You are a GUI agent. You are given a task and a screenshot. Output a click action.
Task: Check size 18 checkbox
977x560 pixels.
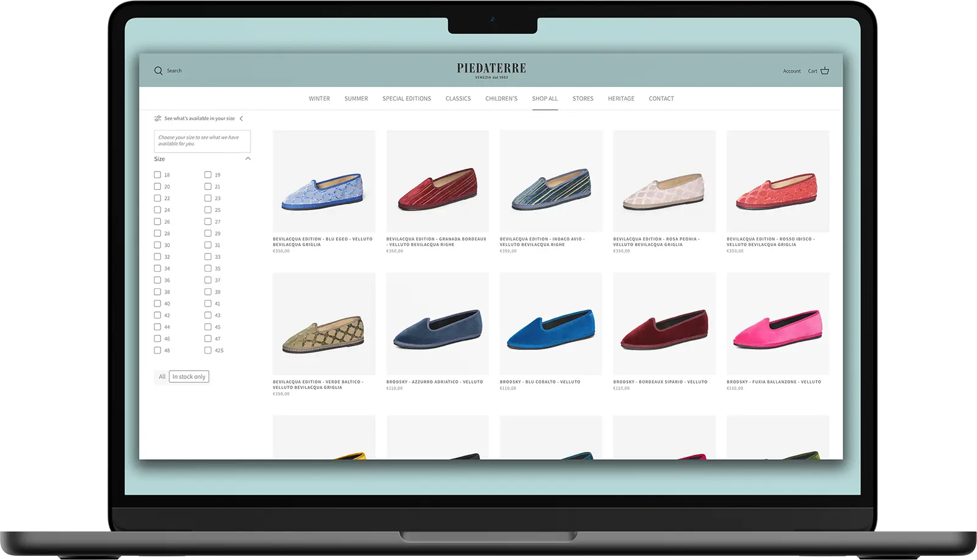point(158,175)
